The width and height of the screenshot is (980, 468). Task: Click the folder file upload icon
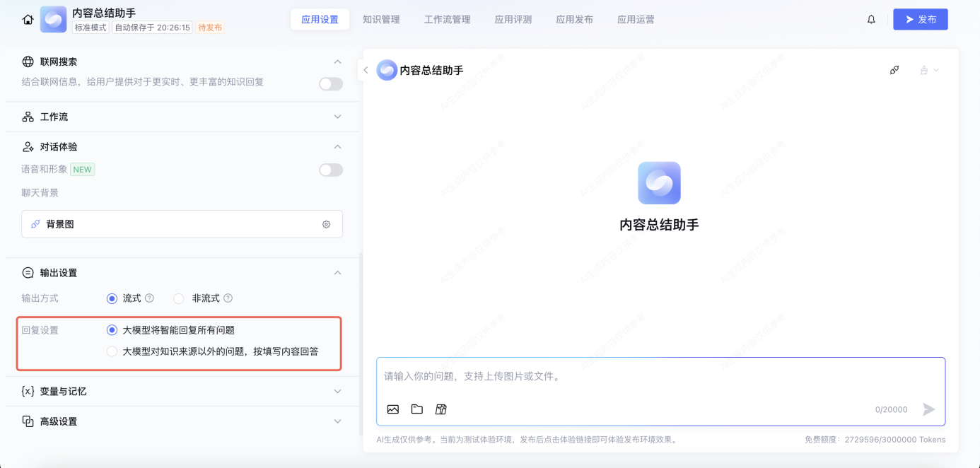417,409
